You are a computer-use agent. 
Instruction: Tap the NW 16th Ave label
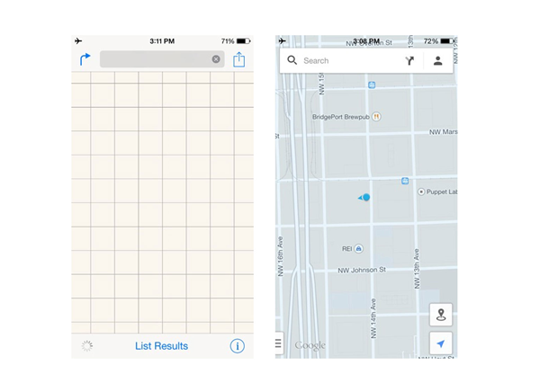pyautogui.click(x=280, y=256)
